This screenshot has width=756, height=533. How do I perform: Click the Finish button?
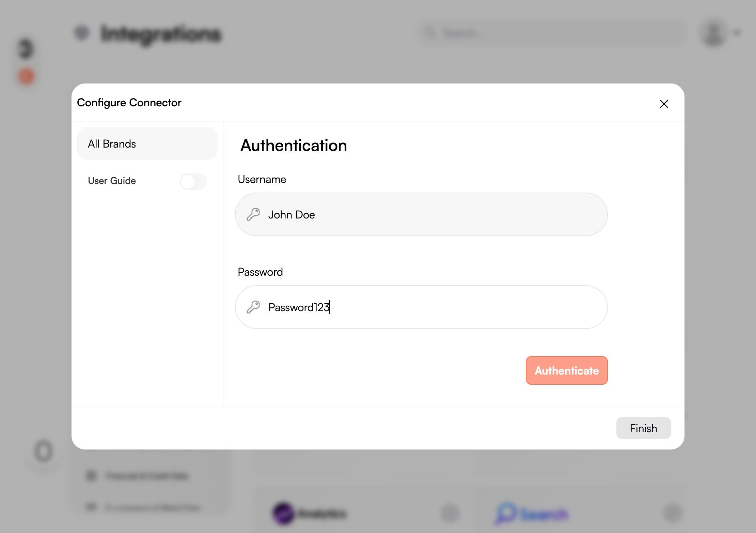click(x=643, y=428)
